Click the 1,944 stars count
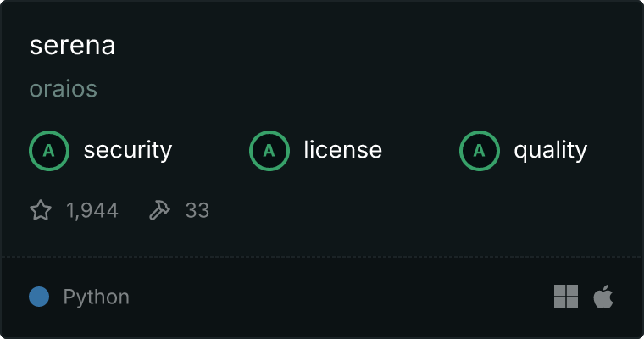The image size is (644, 339). tap(92, 210)
